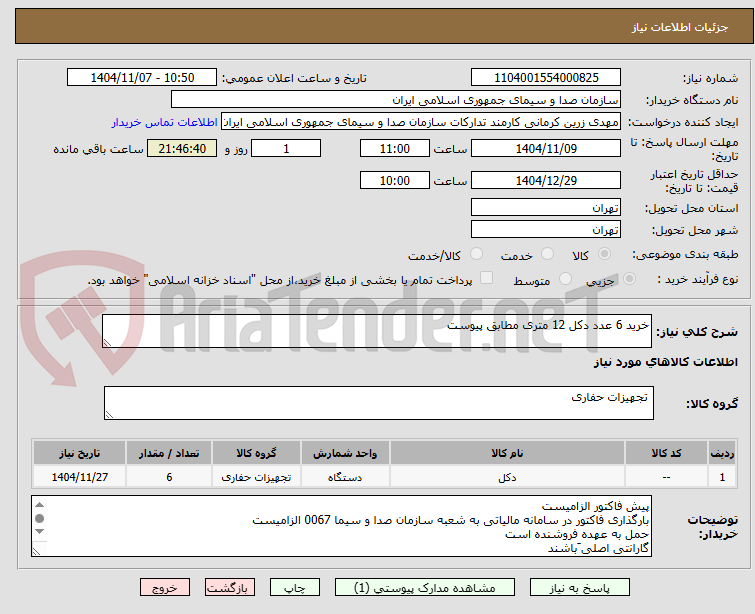Click the کد کالا column header

coord(666,453)
